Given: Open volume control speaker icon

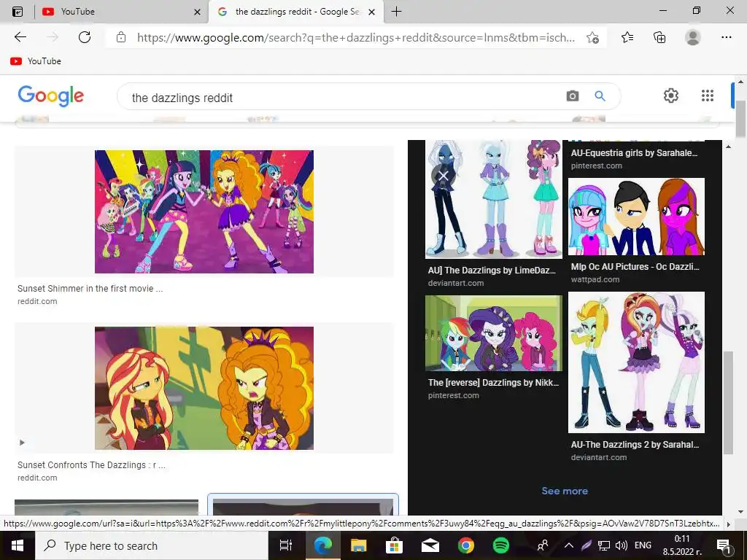Looking at the screenshot, I should [622, 545].
